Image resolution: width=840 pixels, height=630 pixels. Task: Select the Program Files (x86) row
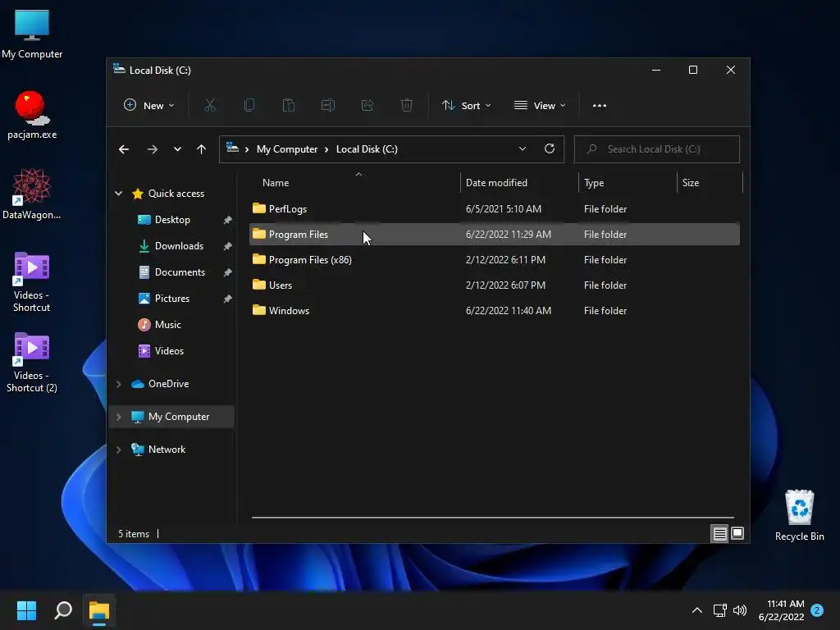click(494, 260)
